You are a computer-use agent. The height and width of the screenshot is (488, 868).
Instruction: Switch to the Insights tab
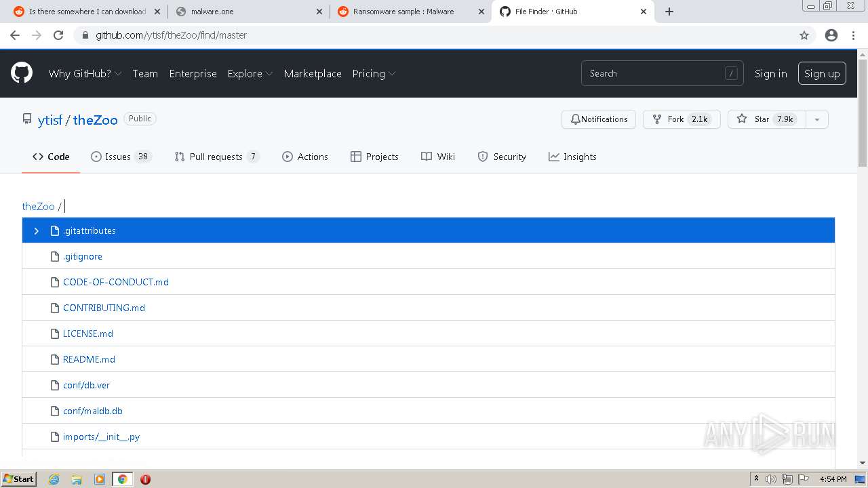click(x=572, y=157)
